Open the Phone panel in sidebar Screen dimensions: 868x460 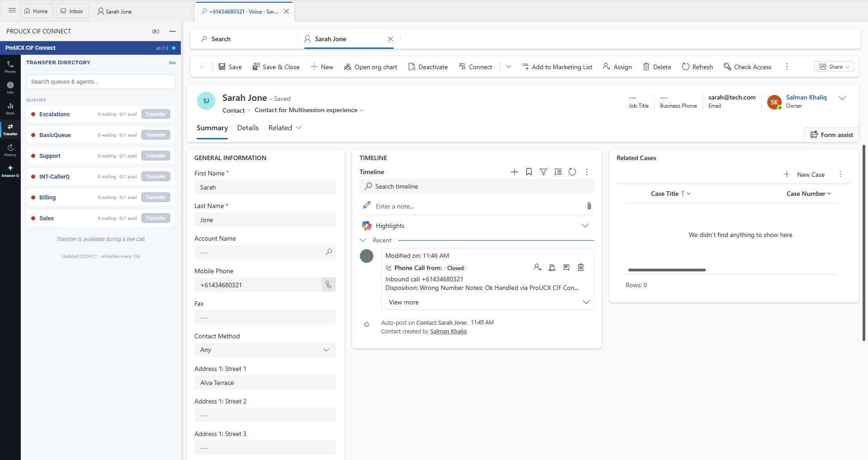(10, 66)
